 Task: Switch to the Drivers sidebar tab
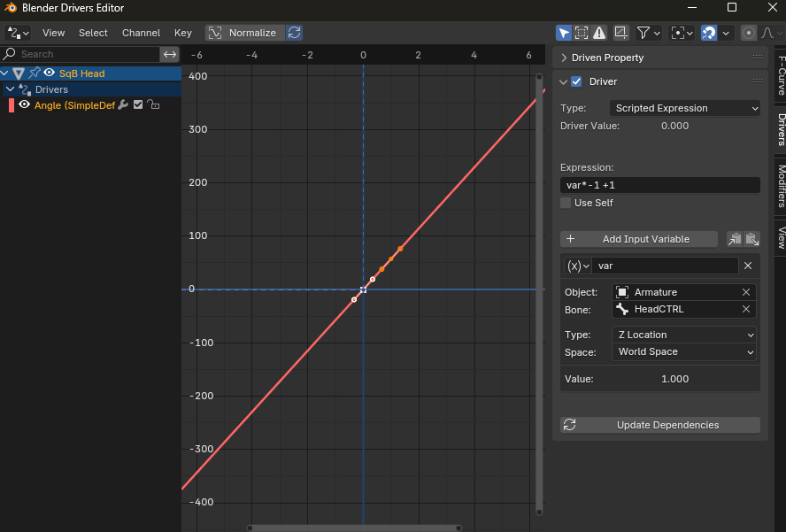click(x=781, y=129)
